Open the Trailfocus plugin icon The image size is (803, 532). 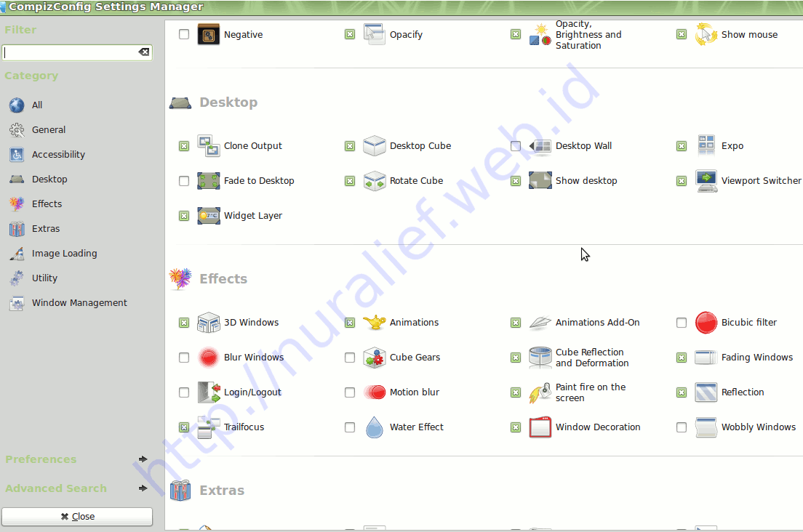209,427
